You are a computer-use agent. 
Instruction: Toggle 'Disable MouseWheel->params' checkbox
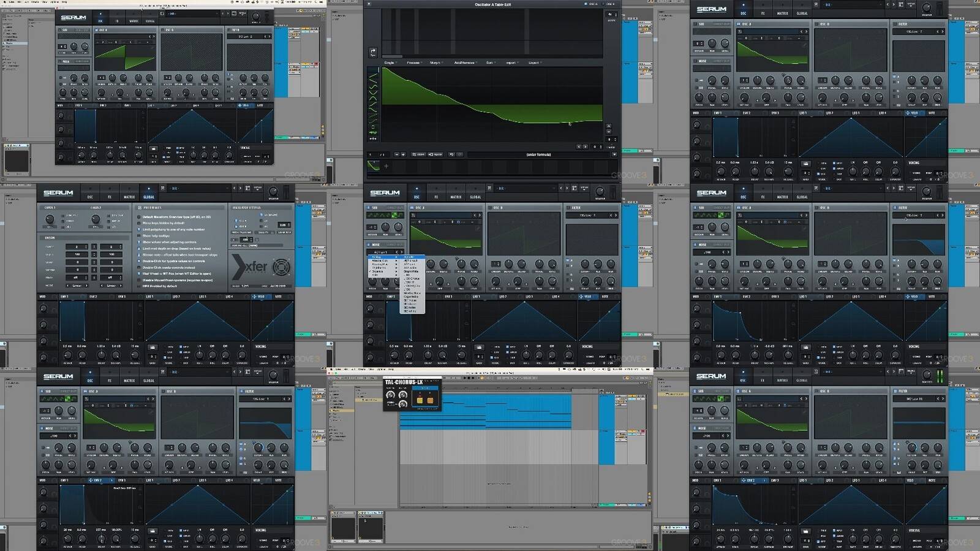point(138,280)
